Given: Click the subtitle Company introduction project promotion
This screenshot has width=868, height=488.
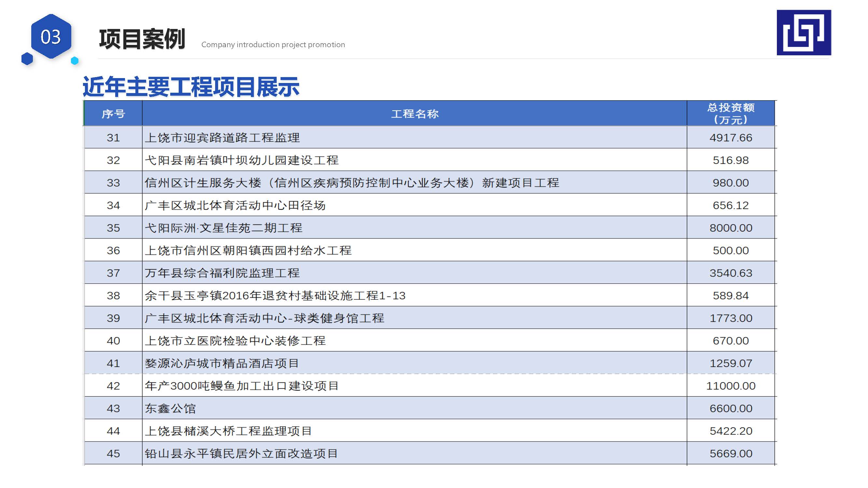Looking at the screenshot, I should click(273, 45).
